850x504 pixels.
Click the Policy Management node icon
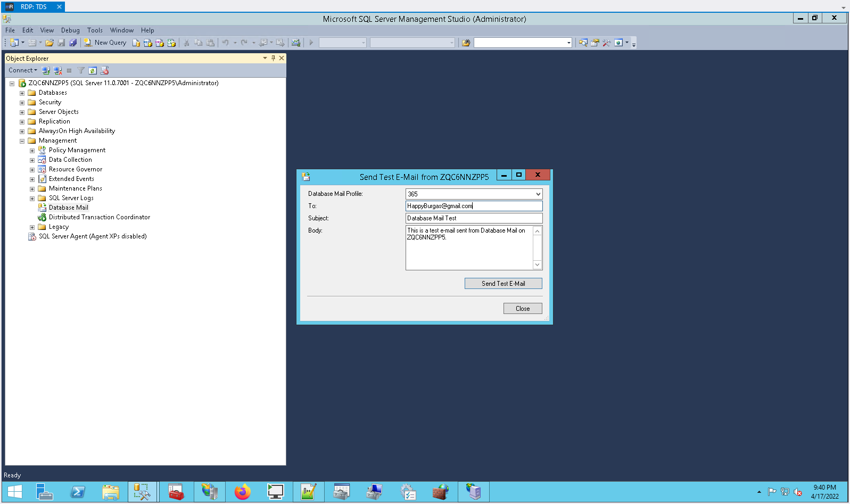click(x=42, y=150)
